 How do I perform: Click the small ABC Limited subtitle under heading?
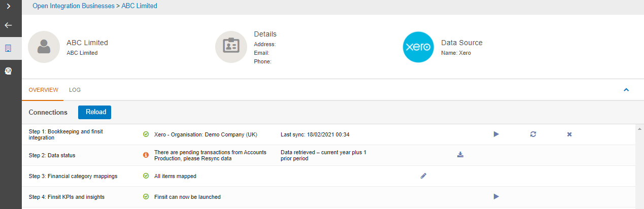coord(82,53)
